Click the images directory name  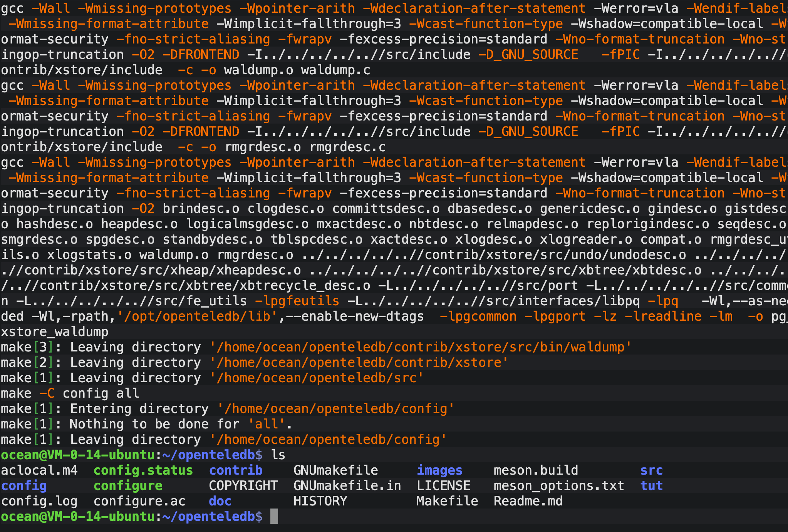point(439,470)
